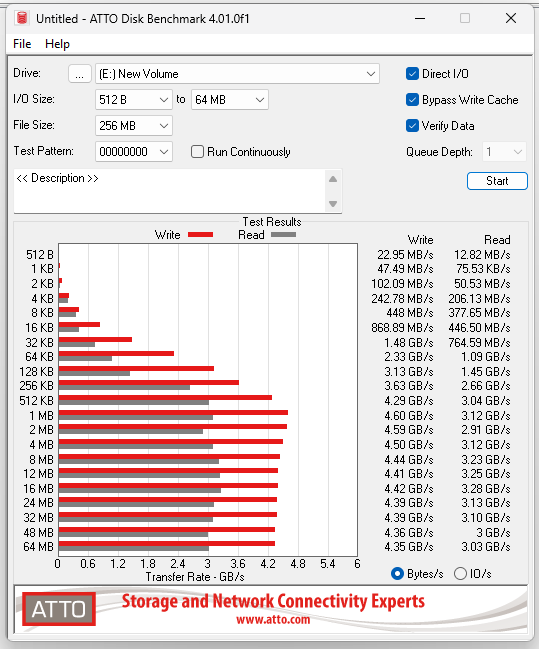
Task: Toggle Verify Data checkbox
Action: (412, 125)
